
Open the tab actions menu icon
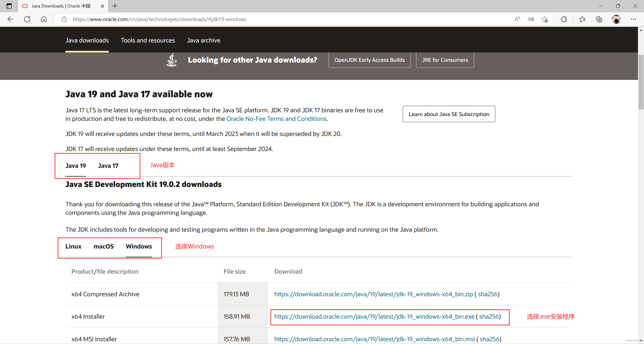point(9,6)
